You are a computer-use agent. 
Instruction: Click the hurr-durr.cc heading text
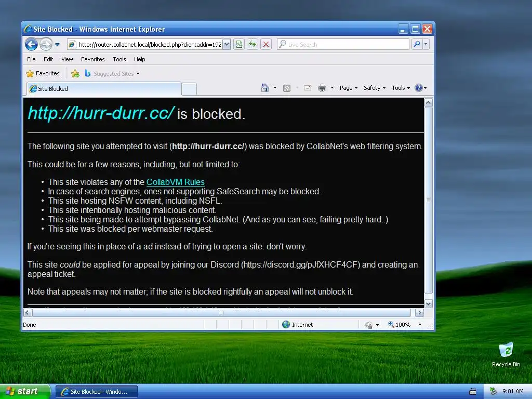(101, 113)
